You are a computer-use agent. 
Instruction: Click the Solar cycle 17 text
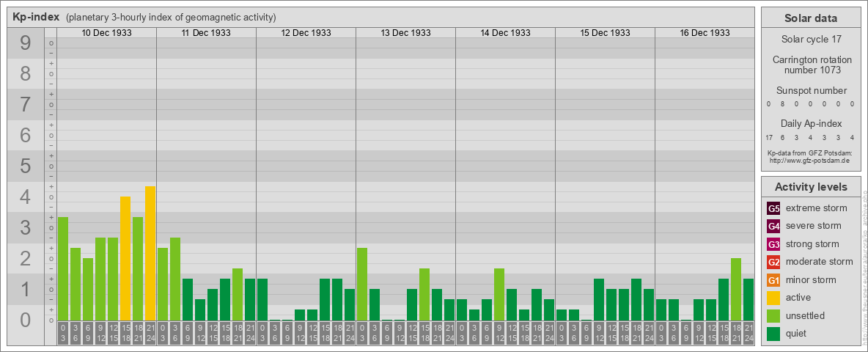(x=811, y=40)
